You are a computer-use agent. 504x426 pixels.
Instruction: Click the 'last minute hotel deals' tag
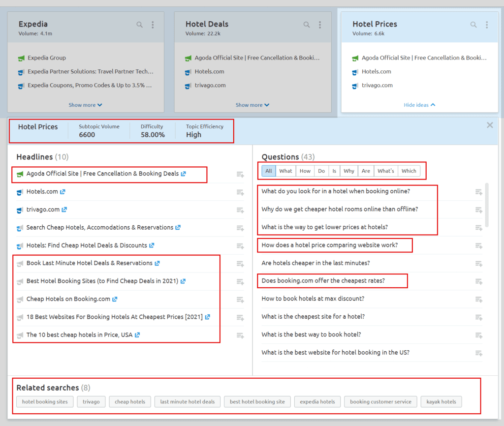click(188, 401)
